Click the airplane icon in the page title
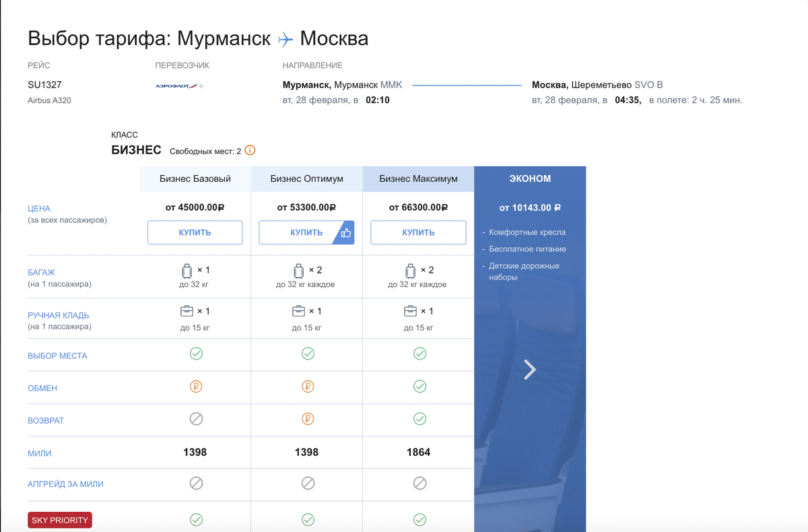The height and width of the screenshot is (532, 808). 285,39
